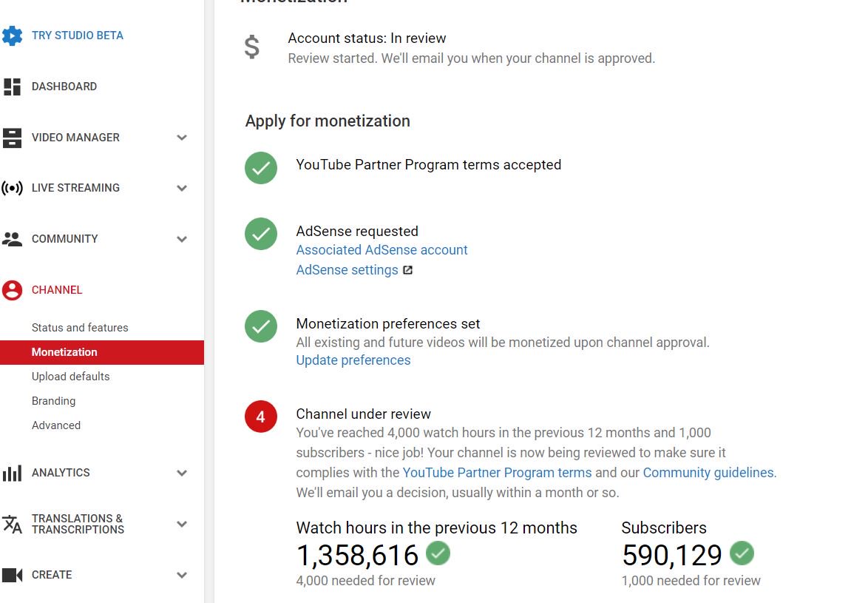This screenshot has height=603, width=868.
Task: Click the Video Manager icon
Action: tap(12, 138)
